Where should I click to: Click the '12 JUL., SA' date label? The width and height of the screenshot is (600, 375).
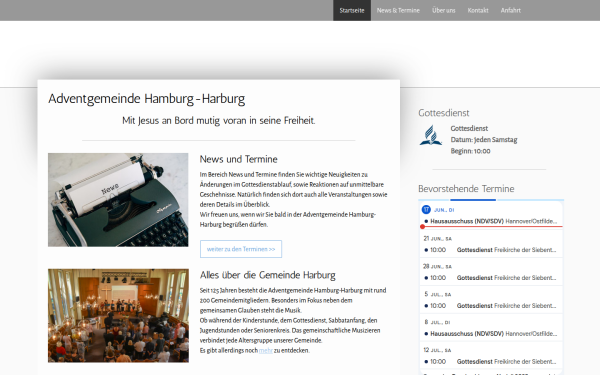point(437,350)
